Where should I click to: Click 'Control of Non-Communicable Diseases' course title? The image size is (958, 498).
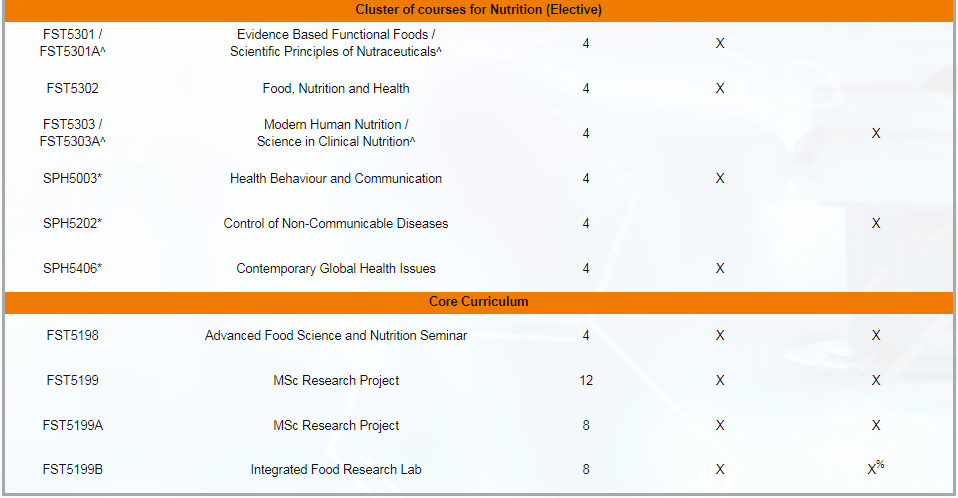point(336,224)
